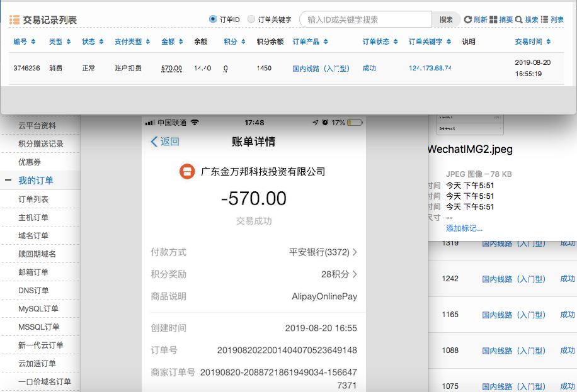Click the 添加标记... link
The width and height of the screenshot is (577, 392).
click(x=464, y=228)
